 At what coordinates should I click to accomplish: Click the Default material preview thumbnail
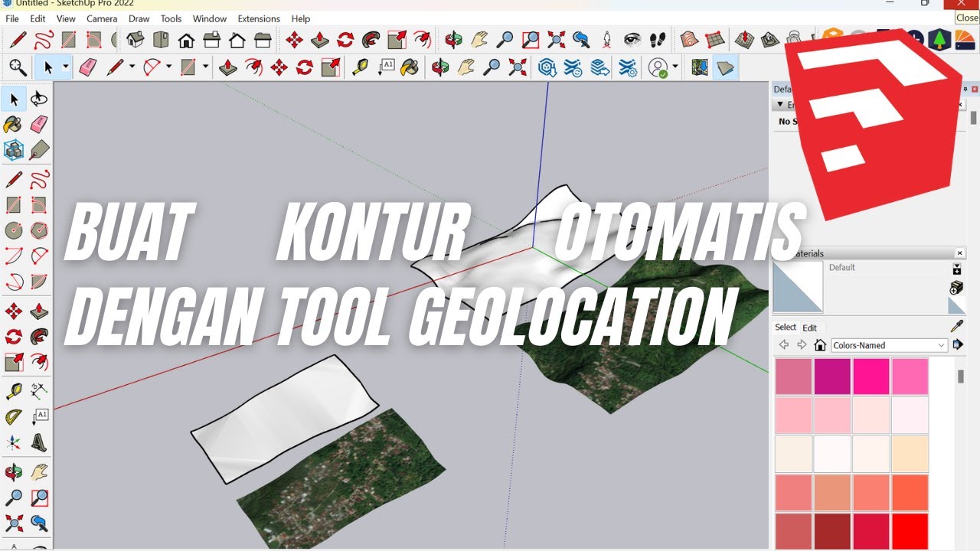tap(798, 288)
